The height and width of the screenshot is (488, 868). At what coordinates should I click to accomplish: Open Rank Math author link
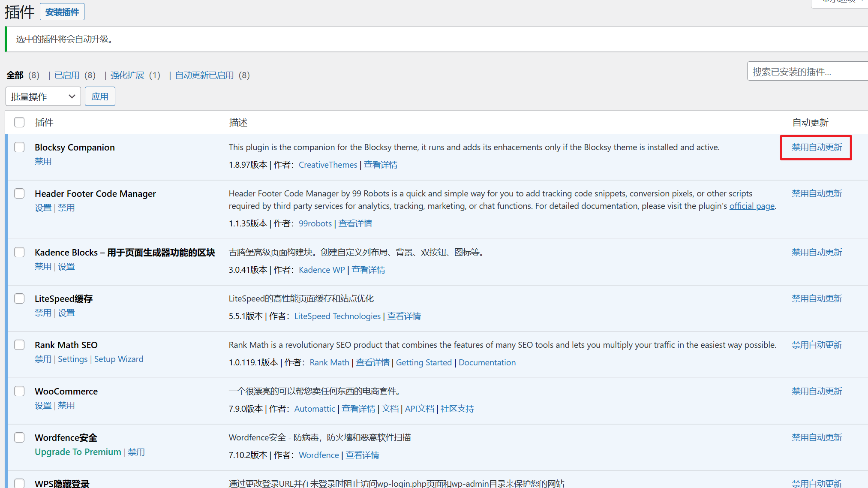330,362
